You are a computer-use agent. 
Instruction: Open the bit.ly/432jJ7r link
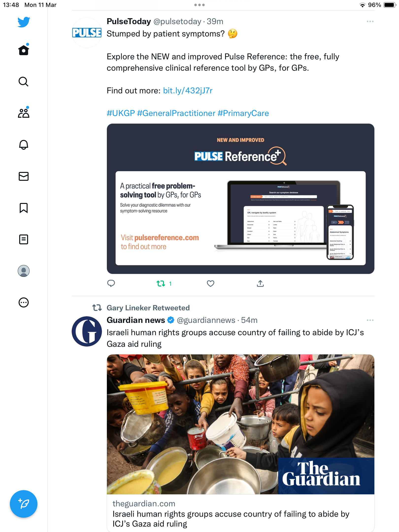coord(188,91)
